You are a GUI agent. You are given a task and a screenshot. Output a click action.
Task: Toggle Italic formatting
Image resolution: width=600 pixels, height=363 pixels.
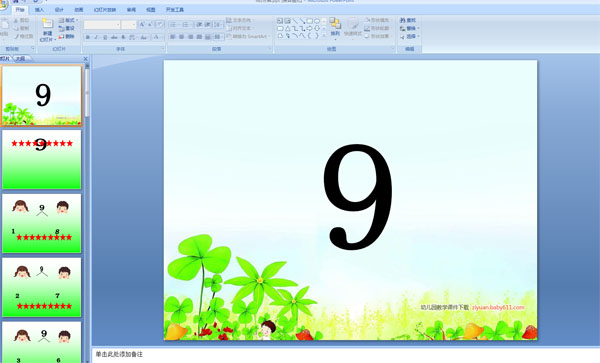coord(96,37)
